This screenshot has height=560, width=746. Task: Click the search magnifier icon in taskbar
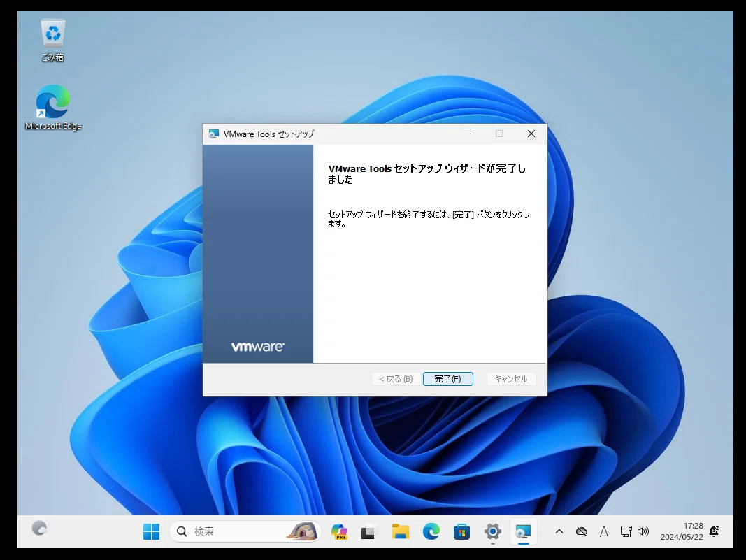pyautogui.click(x=182, y=531)
